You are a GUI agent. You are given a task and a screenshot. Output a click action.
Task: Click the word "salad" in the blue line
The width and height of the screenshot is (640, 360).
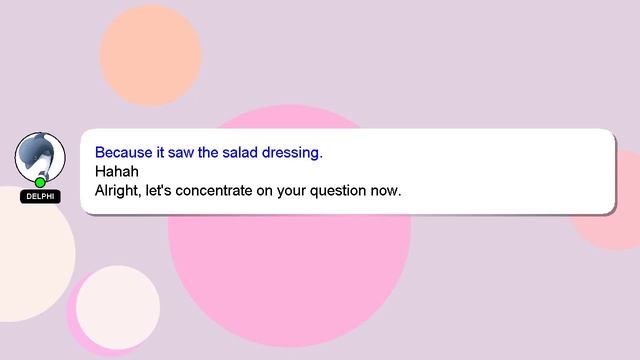[x=240, y=153]
